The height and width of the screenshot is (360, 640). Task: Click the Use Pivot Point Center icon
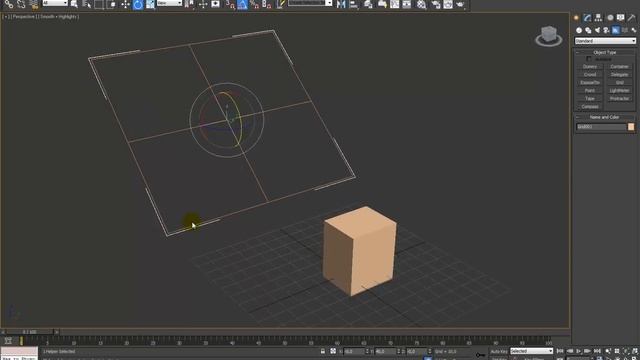tap(189, 4)
